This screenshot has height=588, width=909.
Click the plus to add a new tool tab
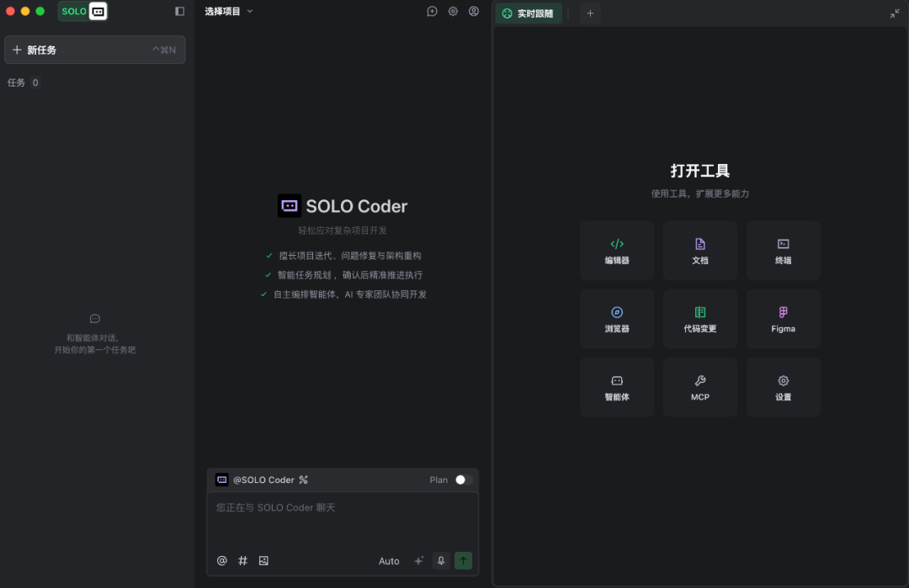tap(590, 13)
